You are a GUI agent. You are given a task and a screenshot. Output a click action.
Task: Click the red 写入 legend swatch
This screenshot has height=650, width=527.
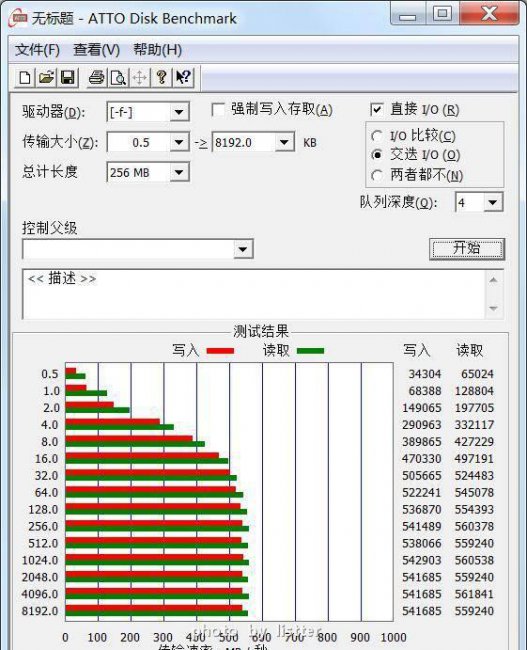[x=220, y=351]
